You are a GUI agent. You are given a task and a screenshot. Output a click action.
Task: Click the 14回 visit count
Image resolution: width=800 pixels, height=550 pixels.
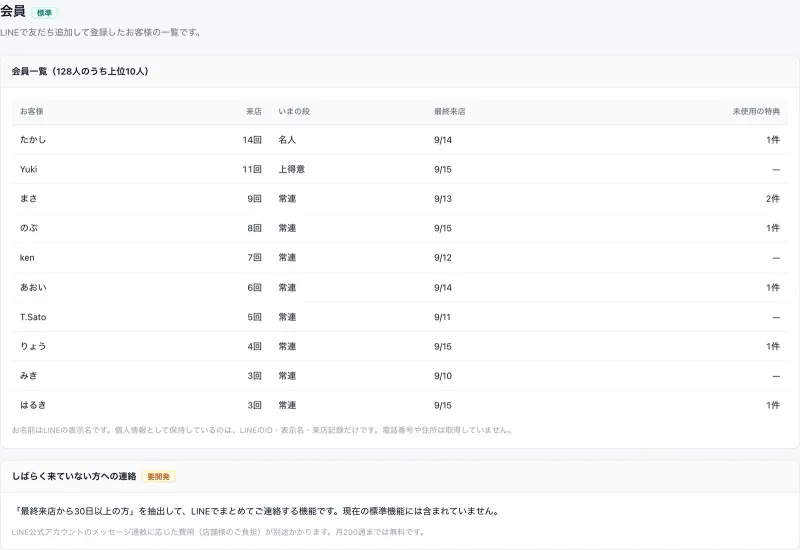[252, 140]
